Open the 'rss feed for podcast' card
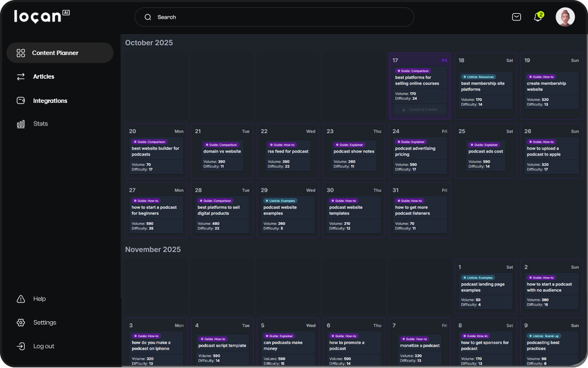588x368 pixels. [x=288, y=156]
